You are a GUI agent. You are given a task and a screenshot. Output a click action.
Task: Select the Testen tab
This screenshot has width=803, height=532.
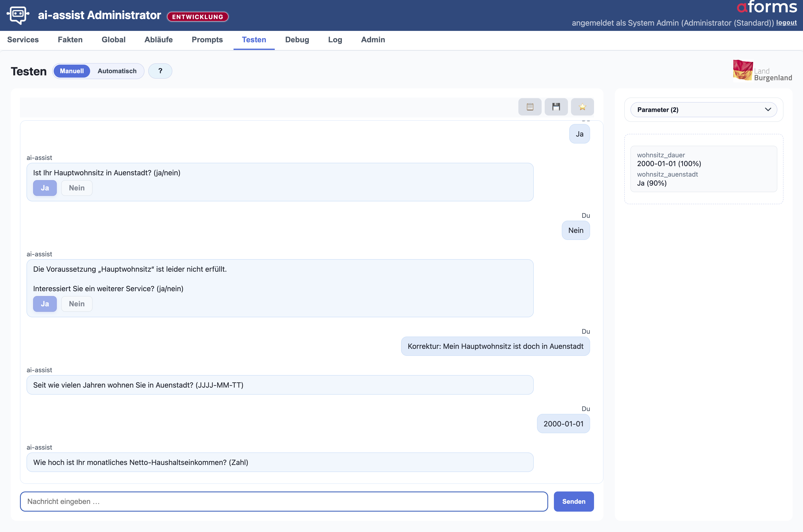(254, 40)
